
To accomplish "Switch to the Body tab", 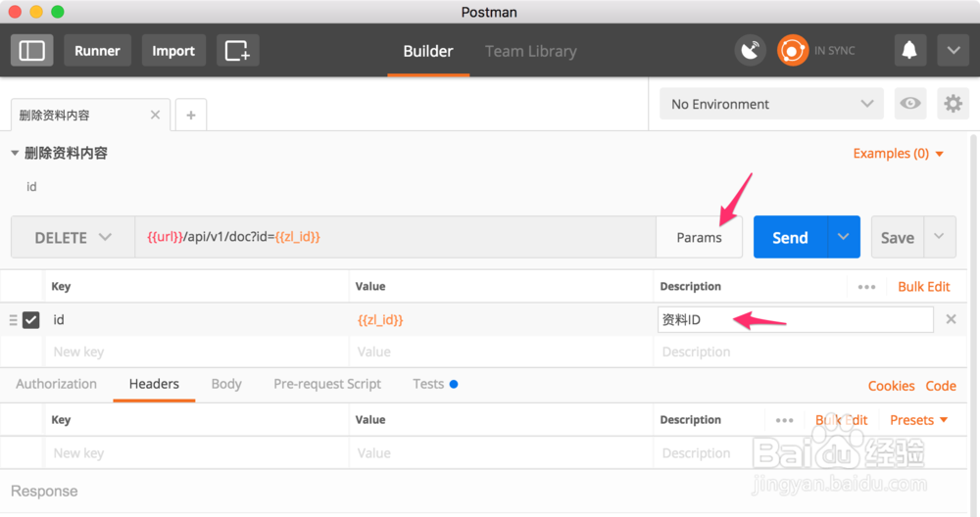I will click(226, 384).
